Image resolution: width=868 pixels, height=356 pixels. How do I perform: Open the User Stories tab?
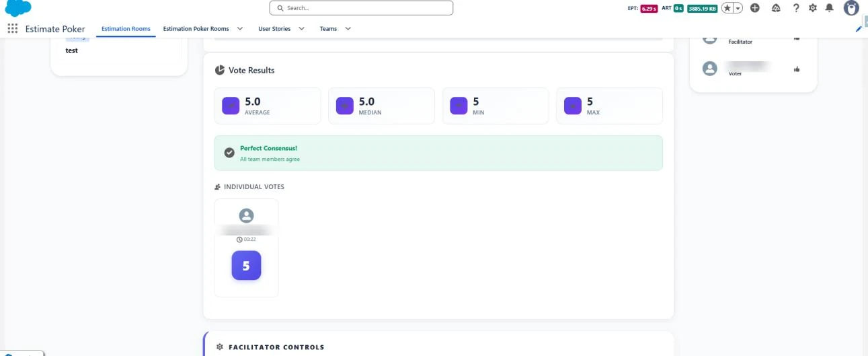click(x=274, y=29)
